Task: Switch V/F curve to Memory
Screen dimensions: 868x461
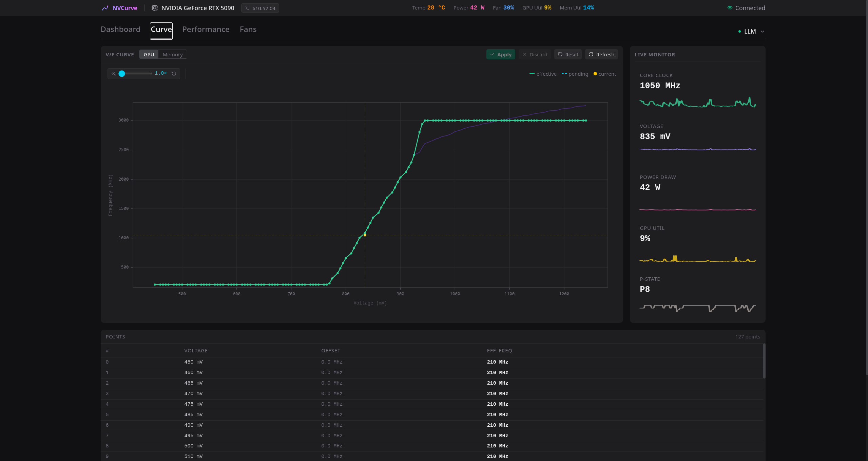Action: [173, 55]
